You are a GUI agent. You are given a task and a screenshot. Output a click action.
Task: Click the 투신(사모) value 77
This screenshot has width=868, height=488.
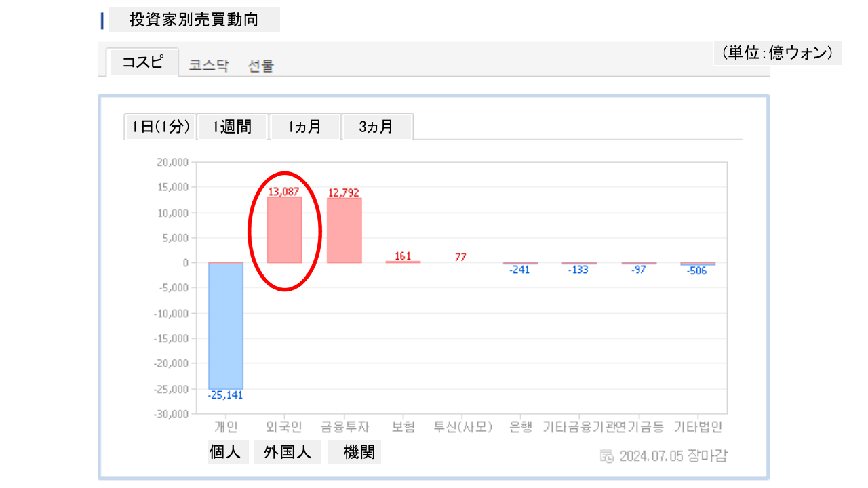tap(460, 257)
